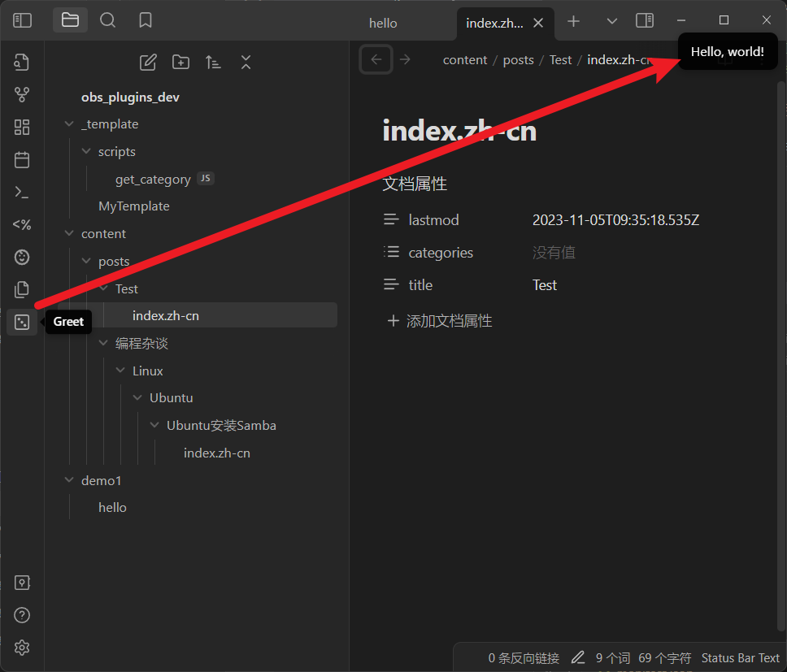The width and height of the screenshot is (787, 672).
Task: Create a new canvas from the ribbon
Action: tap(22, 128)
